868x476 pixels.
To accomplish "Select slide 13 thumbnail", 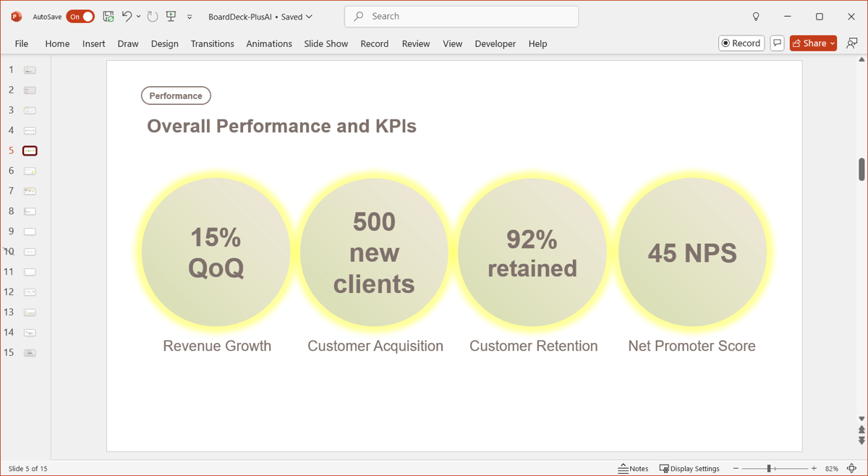I will 30,313.
